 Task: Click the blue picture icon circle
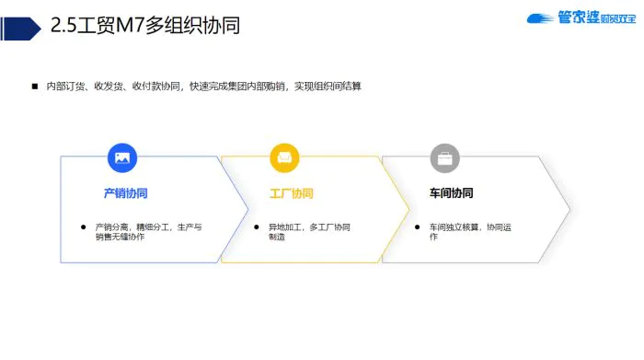click(x=122, y=157)
